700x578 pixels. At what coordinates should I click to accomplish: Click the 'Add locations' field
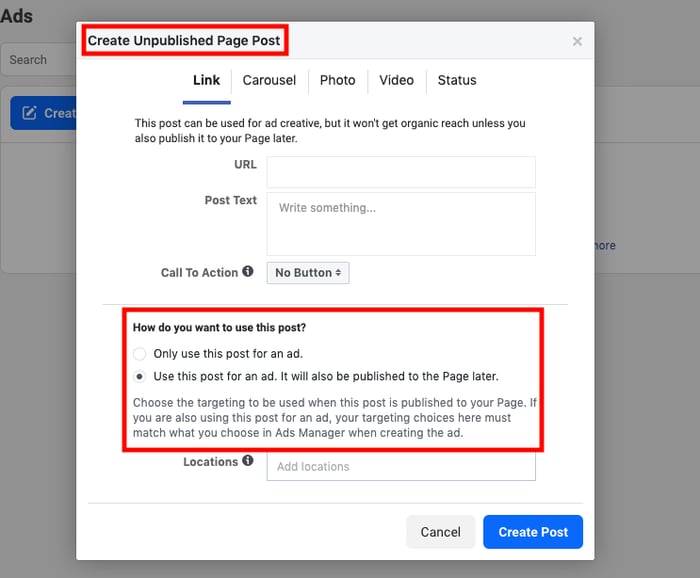[x=400, y=467]
